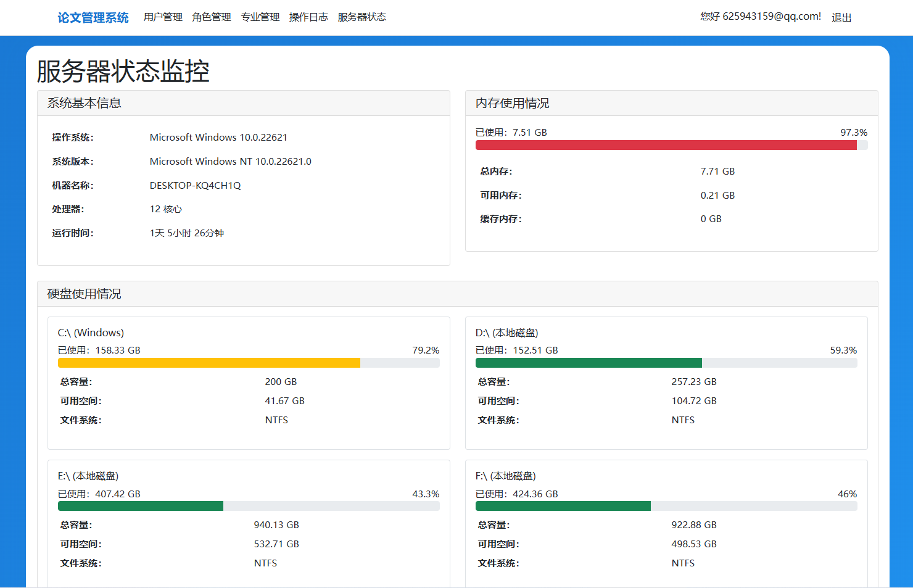Click the 您好 625943159@qq.com! account link
The image size is (913, 588).
pyautogui.click(x=761, y=17)
